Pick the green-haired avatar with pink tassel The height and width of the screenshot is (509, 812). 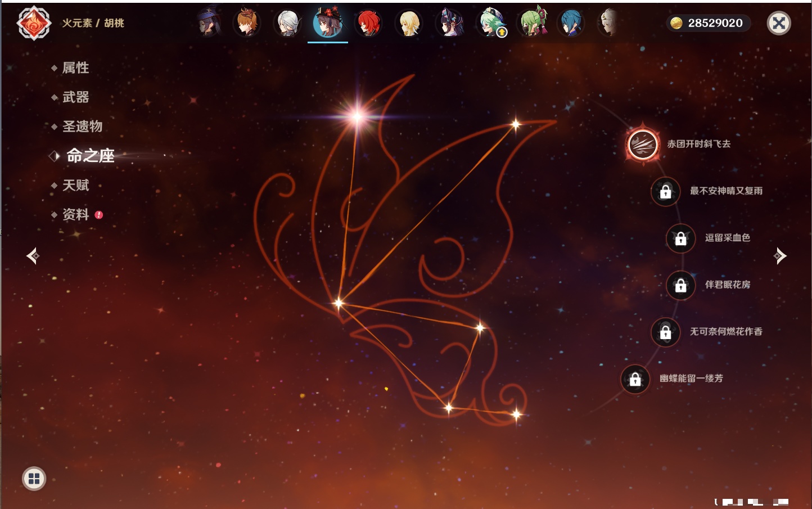tap(531, 23)
